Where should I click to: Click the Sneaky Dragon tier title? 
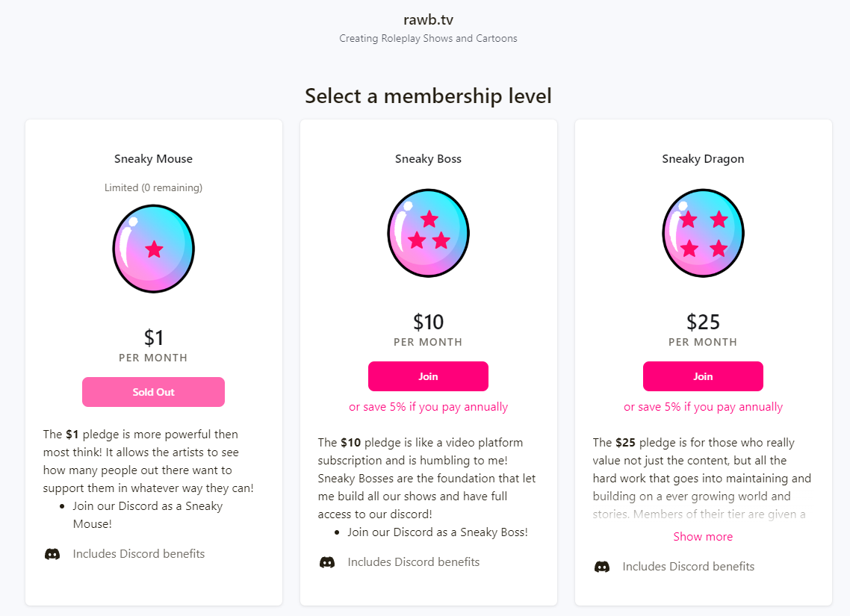coord(703,159)
